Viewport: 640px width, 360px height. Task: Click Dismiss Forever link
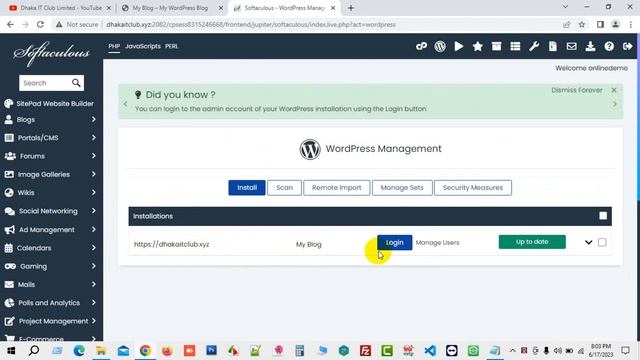pos(577,90)
